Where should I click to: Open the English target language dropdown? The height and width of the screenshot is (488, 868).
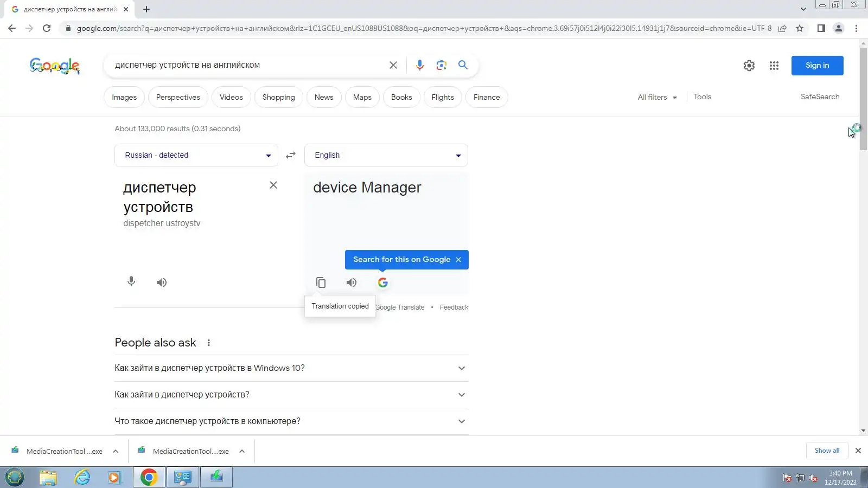click(x=386, y=155)
